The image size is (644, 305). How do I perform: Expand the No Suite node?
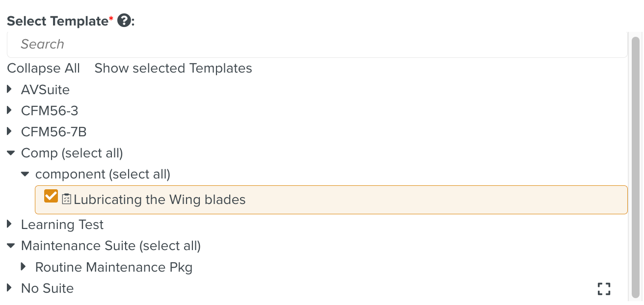click(x=10, y=288)
